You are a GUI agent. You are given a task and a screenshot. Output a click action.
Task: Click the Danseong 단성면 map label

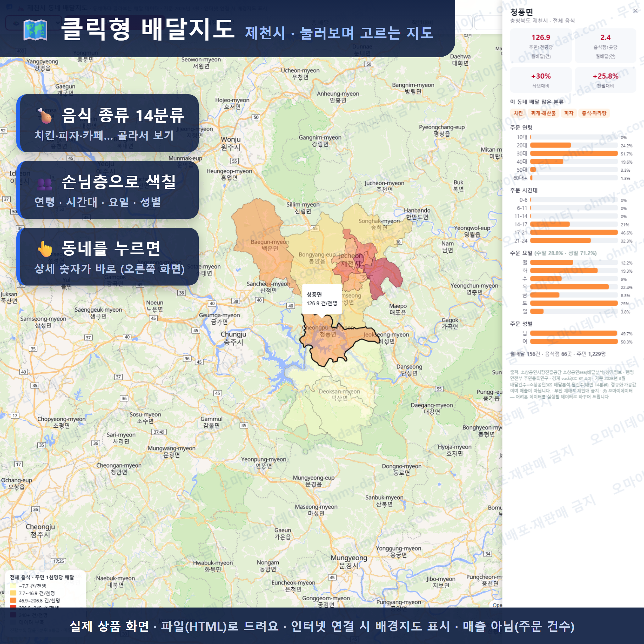(409, 370)
